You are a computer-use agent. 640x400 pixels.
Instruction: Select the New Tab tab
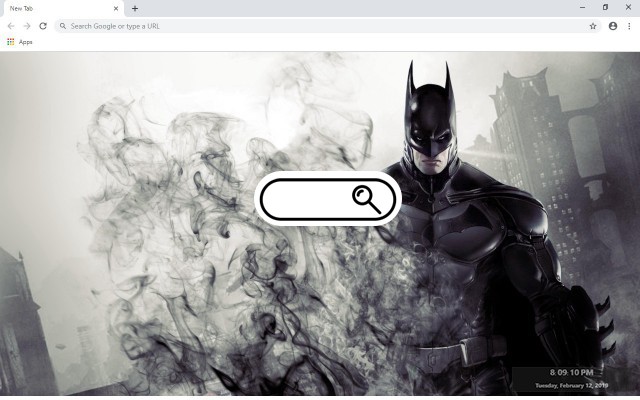(x=62, y=9)
